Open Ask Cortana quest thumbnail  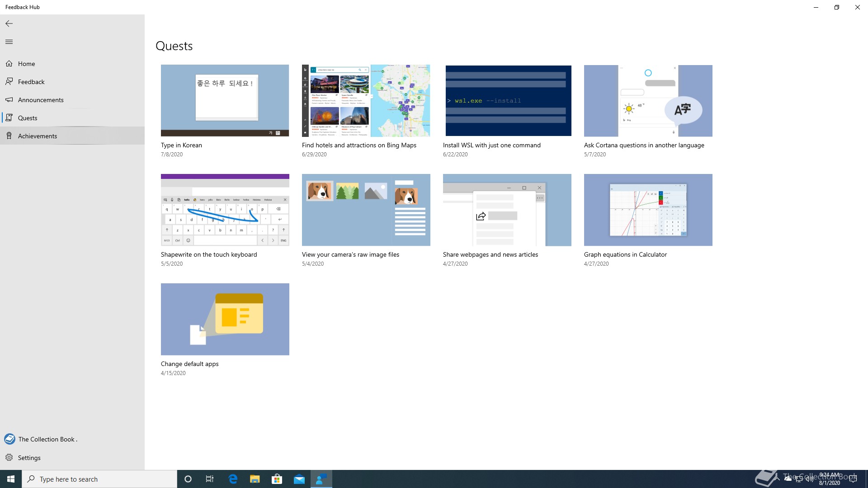pos(648,100)
